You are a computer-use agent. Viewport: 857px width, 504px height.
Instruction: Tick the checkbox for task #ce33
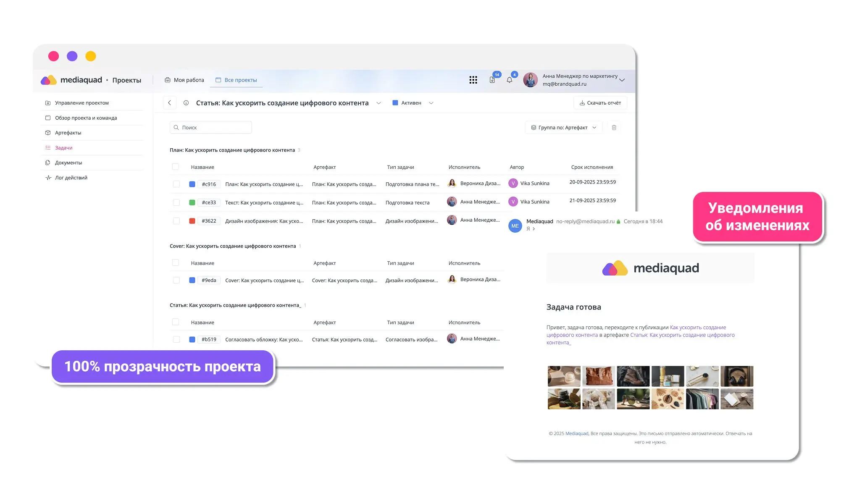[x=176, y=202]
